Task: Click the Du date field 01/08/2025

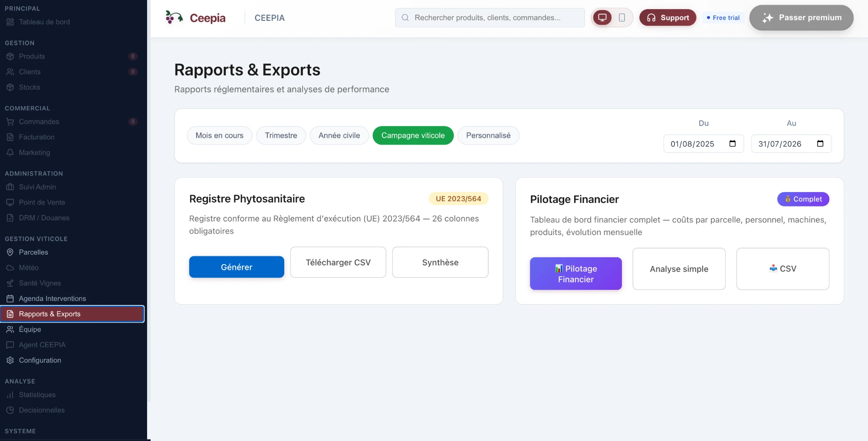Action: pyautogui.click(x=704, y=144)
